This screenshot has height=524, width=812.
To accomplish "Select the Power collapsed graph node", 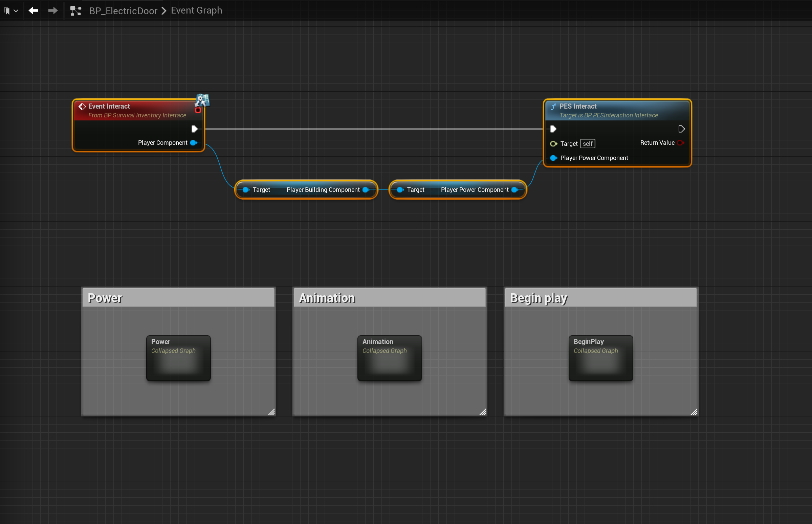I will click(178, 358).
